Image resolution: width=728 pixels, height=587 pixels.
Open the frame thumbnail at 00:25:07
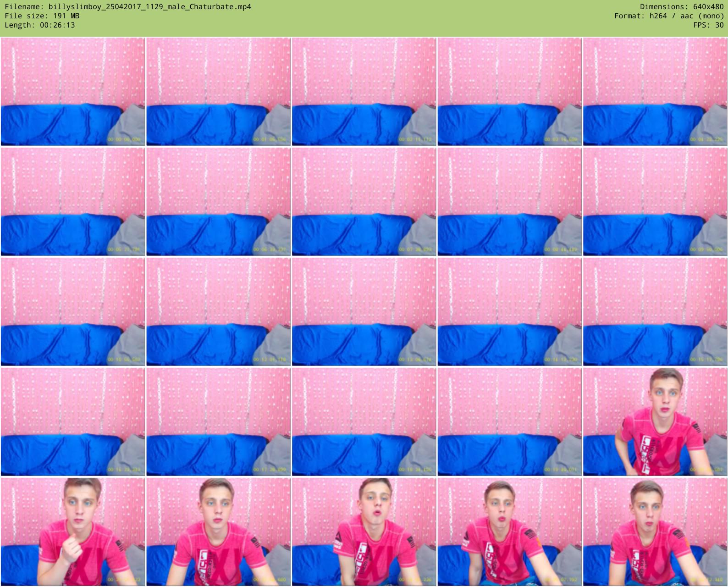(x=509, y=532)
